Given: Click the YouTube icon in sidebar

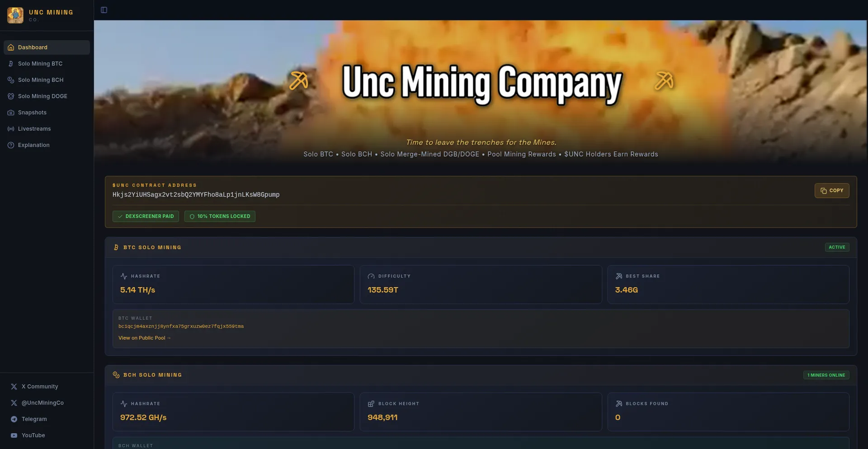Looking at the screenshot, I should 14,435.
